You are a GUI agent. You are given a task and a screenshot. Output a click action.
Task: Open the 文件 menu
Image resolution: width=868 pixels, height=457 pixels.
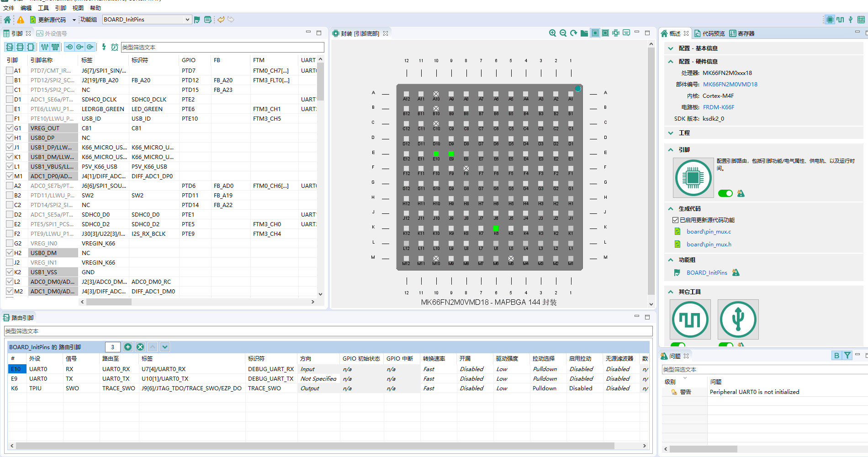(x=8, y=8)
